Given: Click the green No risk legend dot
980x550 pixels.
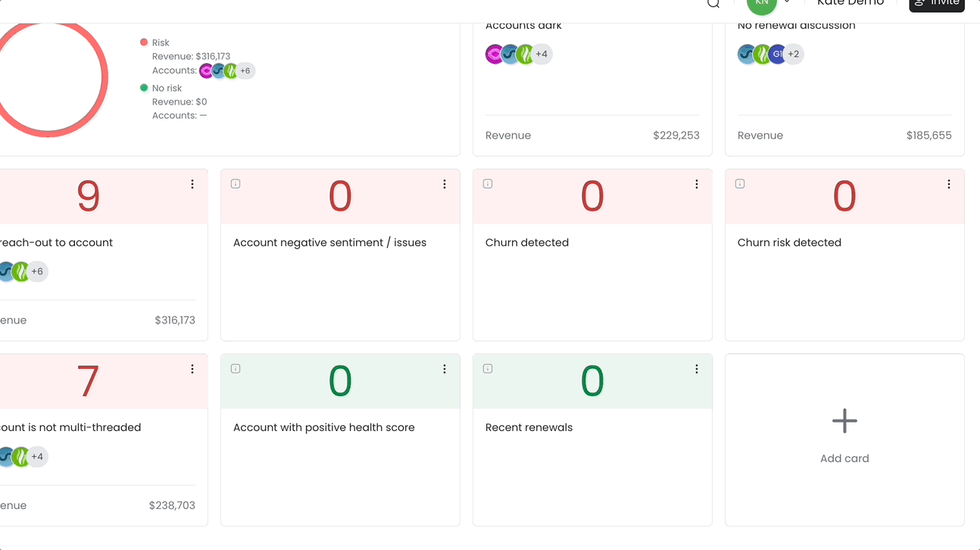Looking at the screenshot, I should pyautogui.click(x=144, y=88).
